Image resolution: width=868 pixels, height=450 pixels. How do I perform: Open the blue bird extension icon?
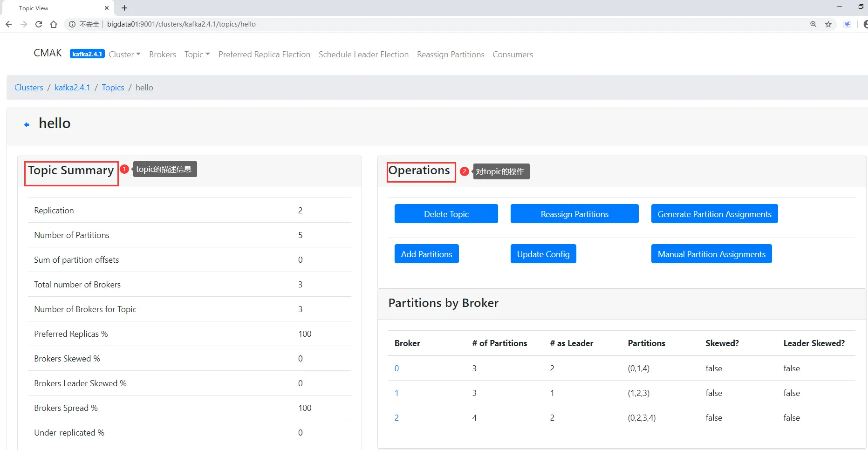[847, 24]
